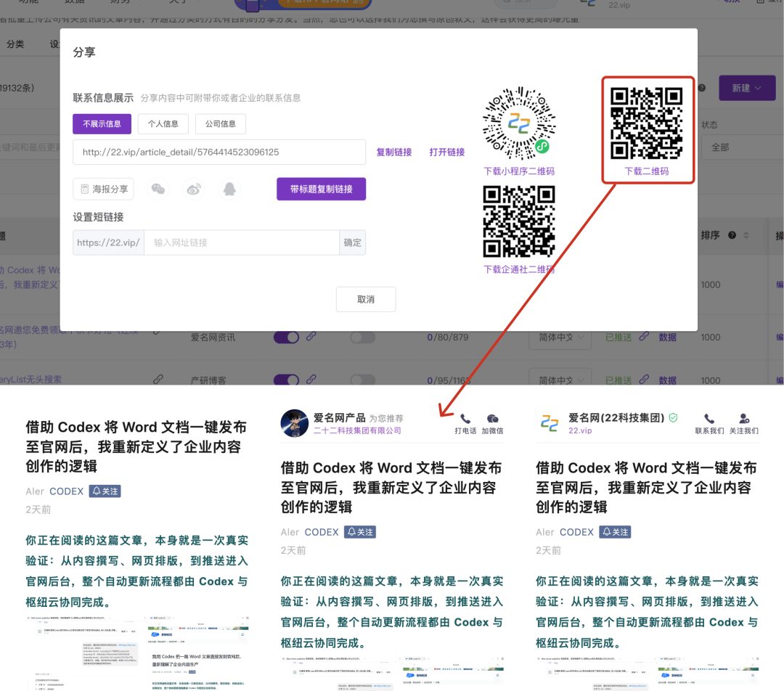Click the article URL input field

tap(219, 152)
